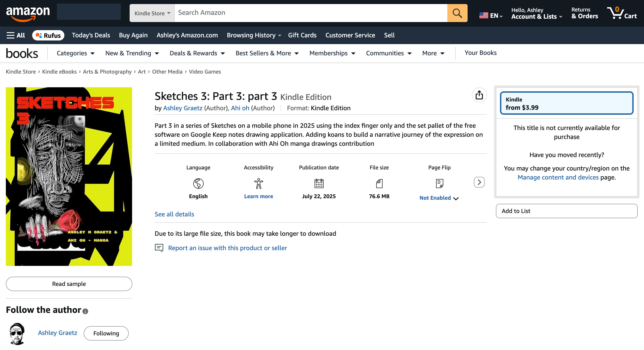Open Today's Deals in navigation bar
644x350 pixels.
[x=91, y=35]
